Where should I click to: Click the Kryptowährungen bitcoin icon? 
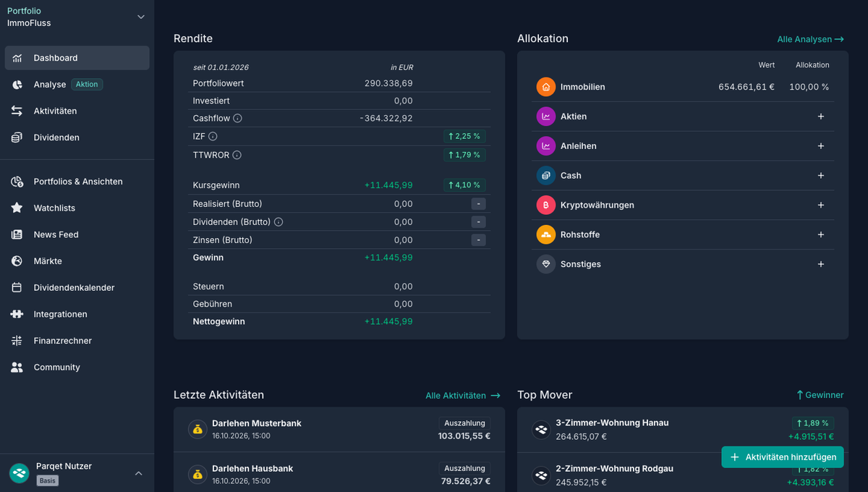coord(545,205)
